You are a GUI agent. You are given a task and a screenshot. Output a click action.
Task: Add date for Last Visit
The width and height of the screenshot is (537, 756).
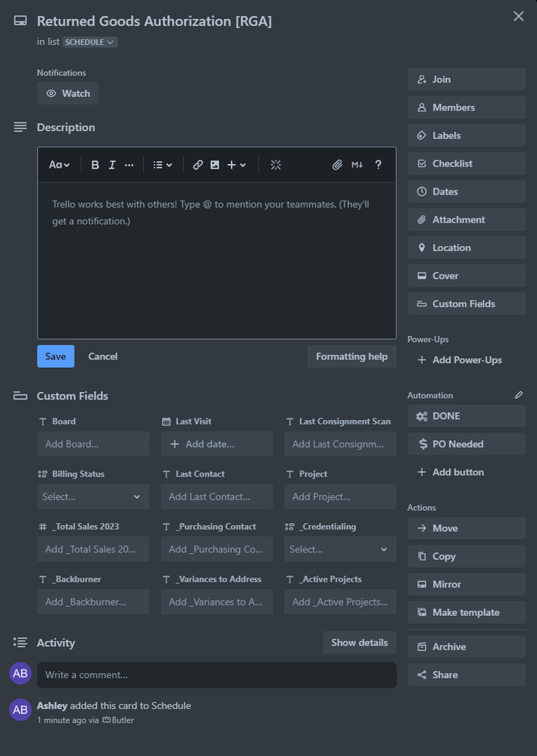pos(217,444)
